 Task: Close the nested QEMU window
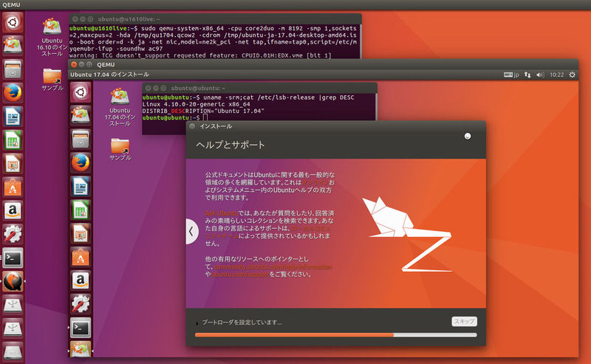click(74, 64)
